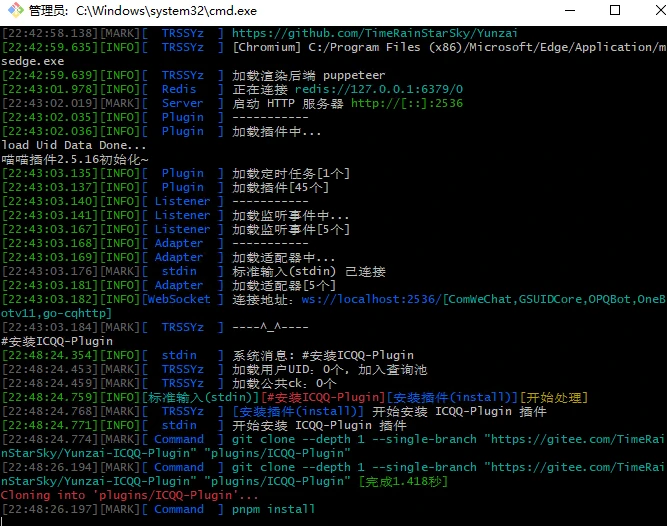Click the '----^_^----' log line
Image resolution: width=668 pixels, height=526 pixels.
point(270,327)
